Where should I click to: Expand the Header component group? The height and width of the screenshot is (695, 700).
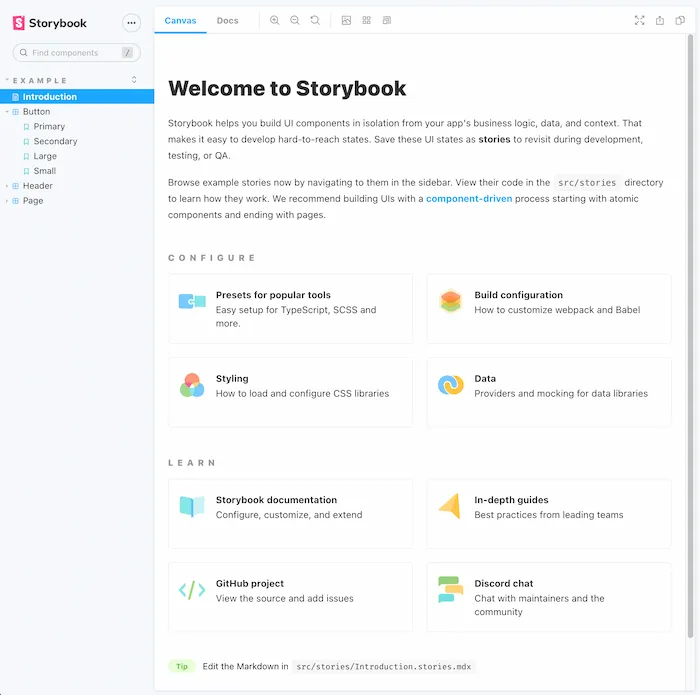click(7, 186)
